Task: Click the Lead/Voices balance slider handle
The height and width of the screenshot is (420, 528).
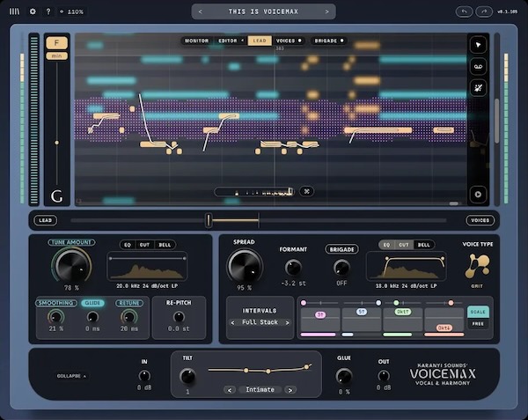Action: click(209, 220)
